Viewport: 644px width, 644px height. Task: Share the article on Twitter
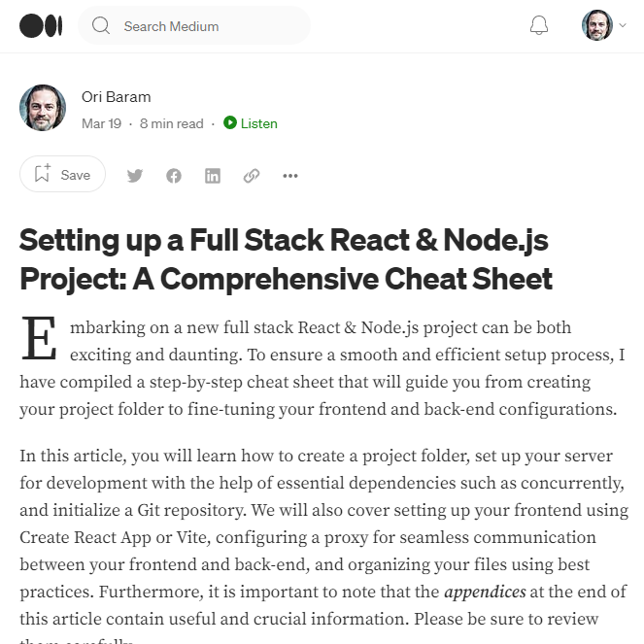[x=135, y=176]
